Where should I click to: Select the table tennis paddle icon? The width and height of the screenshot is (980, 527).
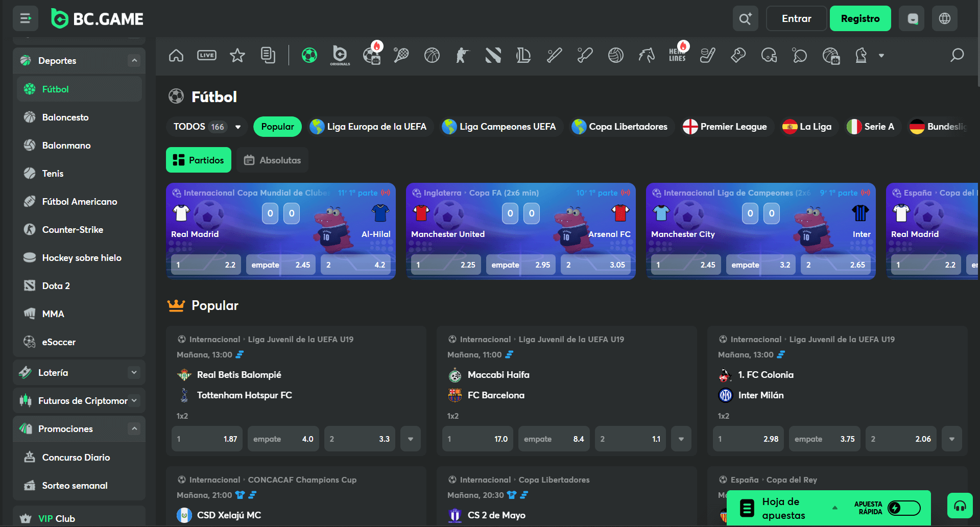(x=800, y=55)
